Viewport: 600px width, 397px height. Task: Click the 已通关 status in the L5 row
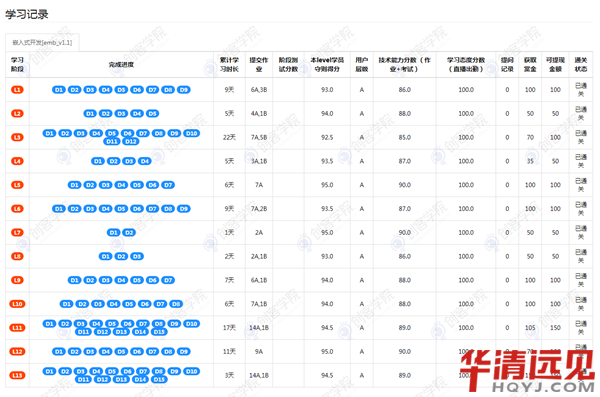coord(580,185)
